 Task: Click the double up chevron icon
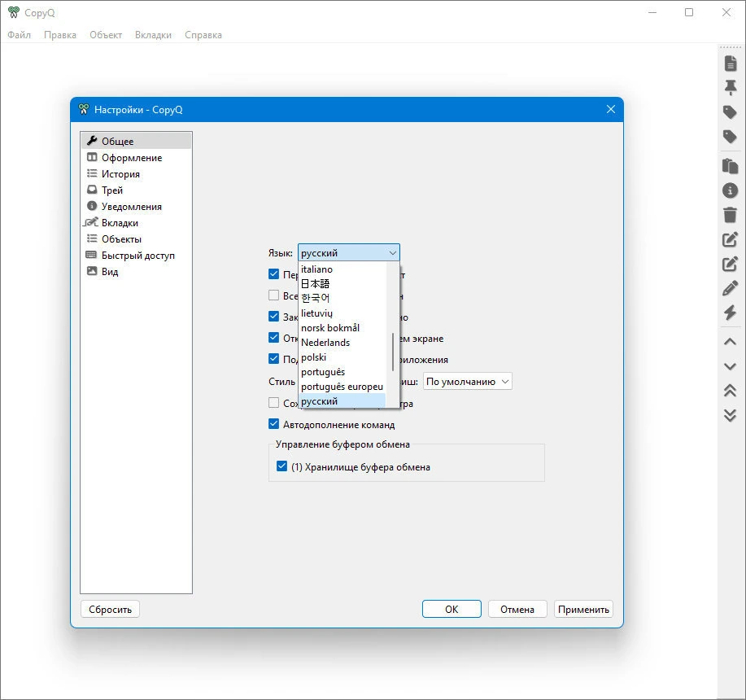point(731,391)
